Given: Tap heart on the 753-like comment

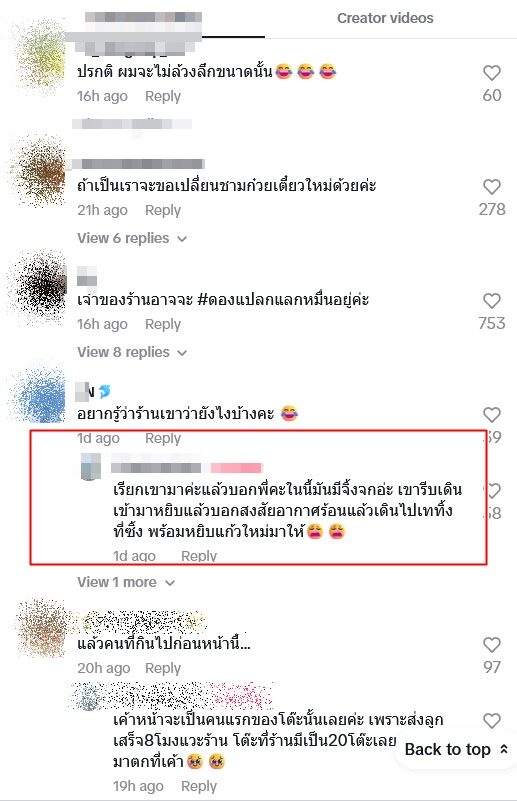Looking at the screenshot, I should tap(491, 301).
